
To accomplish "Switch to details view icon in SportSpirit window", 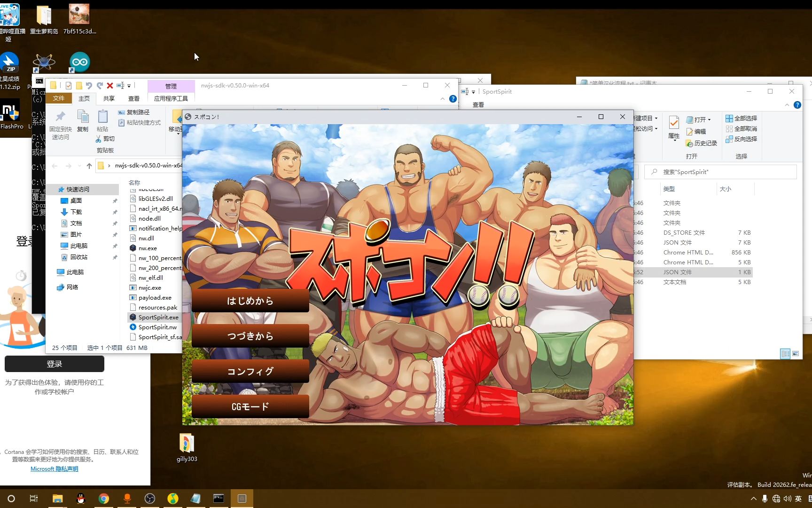I will (785, 354).
